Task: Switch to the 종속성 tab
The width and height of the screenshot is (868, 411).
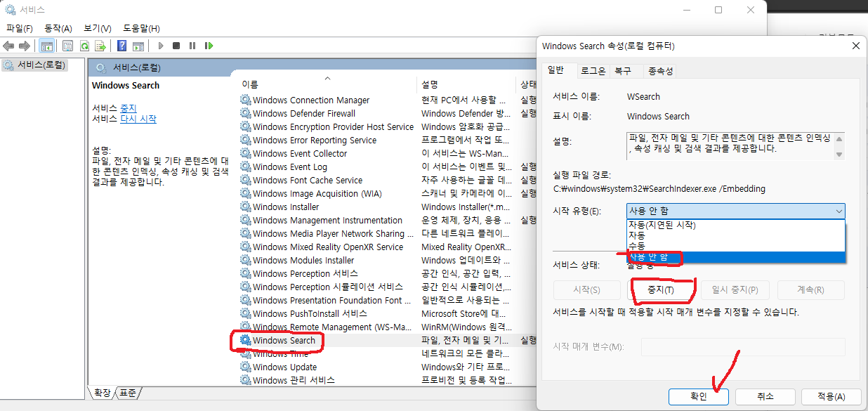Action: point(660,71)
